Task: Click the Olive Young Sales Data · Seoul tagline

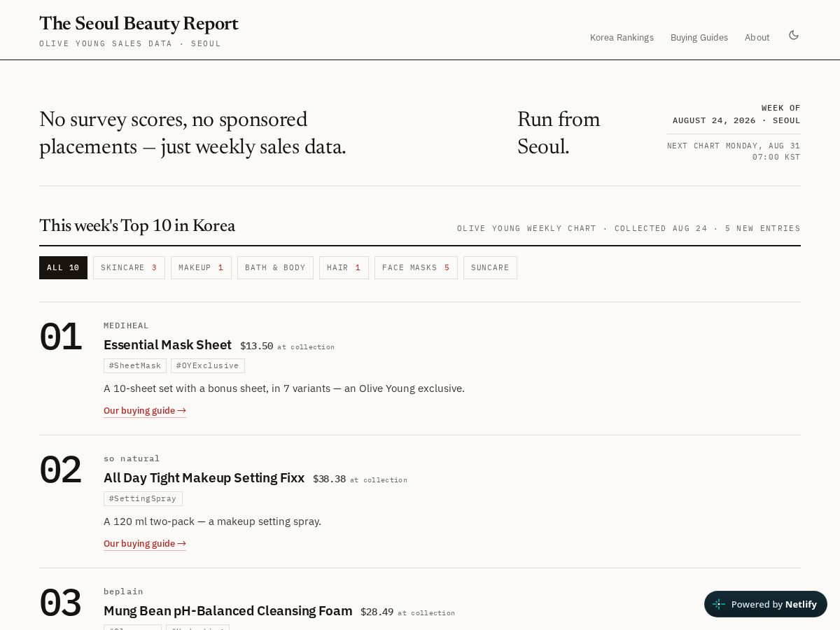Action: [x=130, y=43]
